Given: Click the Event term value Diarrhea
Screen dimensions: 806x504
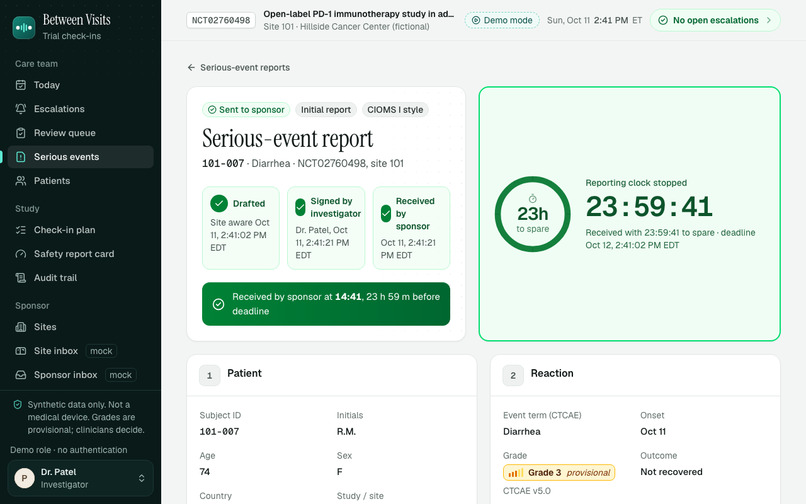Looking at the screenshot, I should pyautogui.click(x=522, y=431).
